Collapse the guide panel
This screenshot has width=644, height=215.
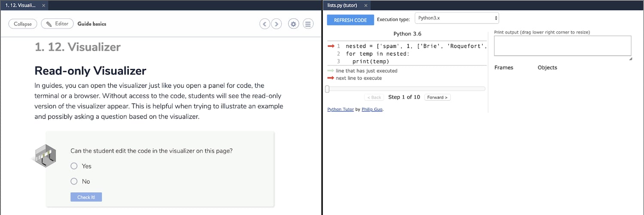pos(23,24)
